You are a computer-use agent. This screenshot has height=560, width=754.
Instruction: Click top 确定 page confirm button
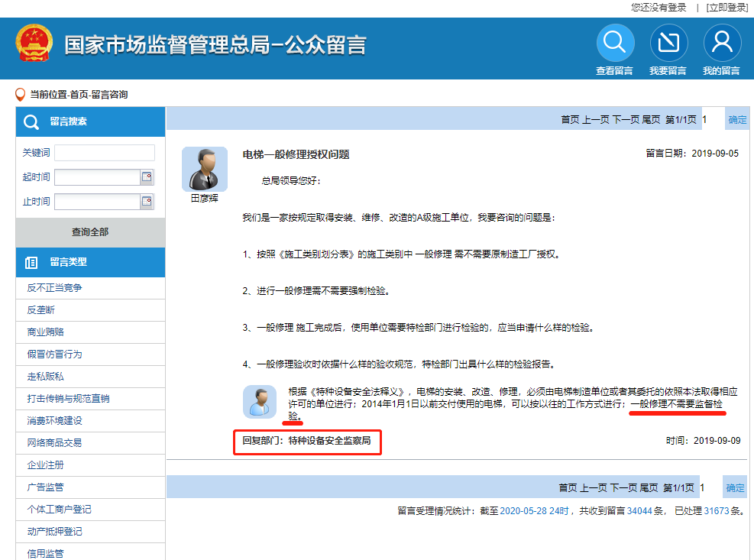[x=737, y=120]
